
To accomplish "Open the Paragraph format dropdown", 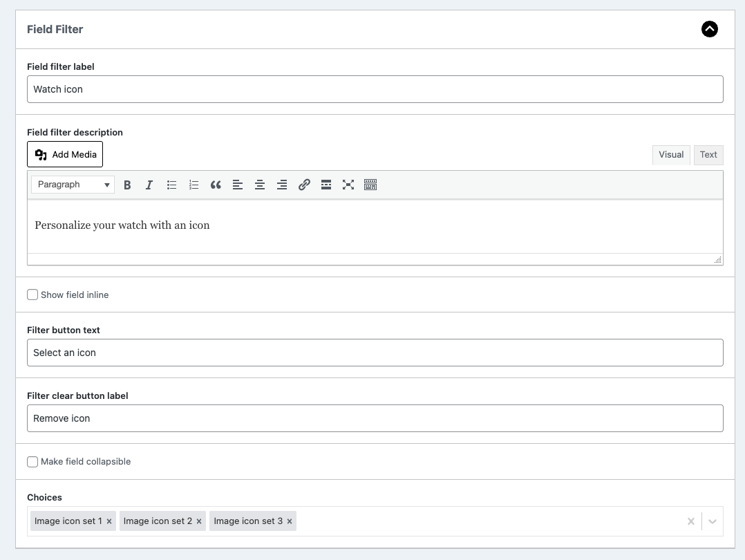I will click(x=73, y=185).
